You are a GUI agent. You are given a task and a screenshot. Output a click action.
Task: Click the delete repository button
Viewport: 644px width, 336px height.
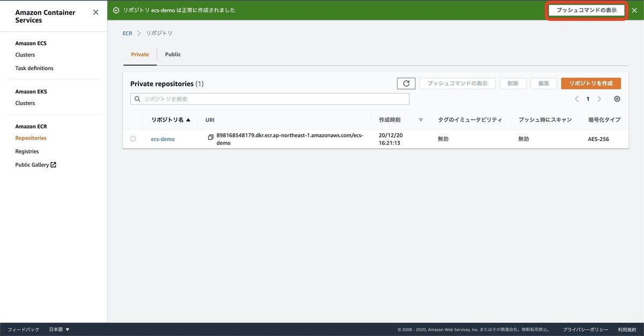point(513,83)
